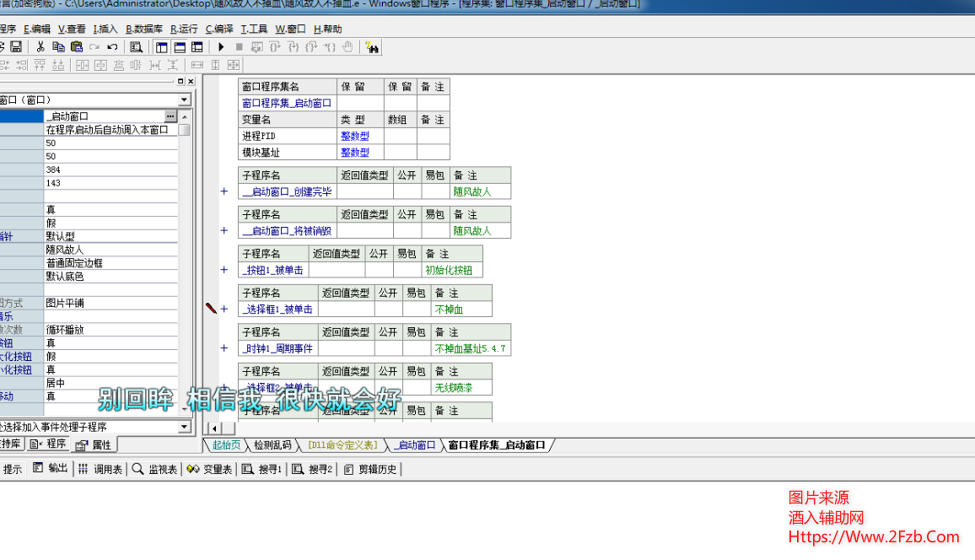The height and width of the screenshot is (560, 975).
Task: Expand the __启动窗口_创建完毕 subroutine
Action: (x=224, y=191)
